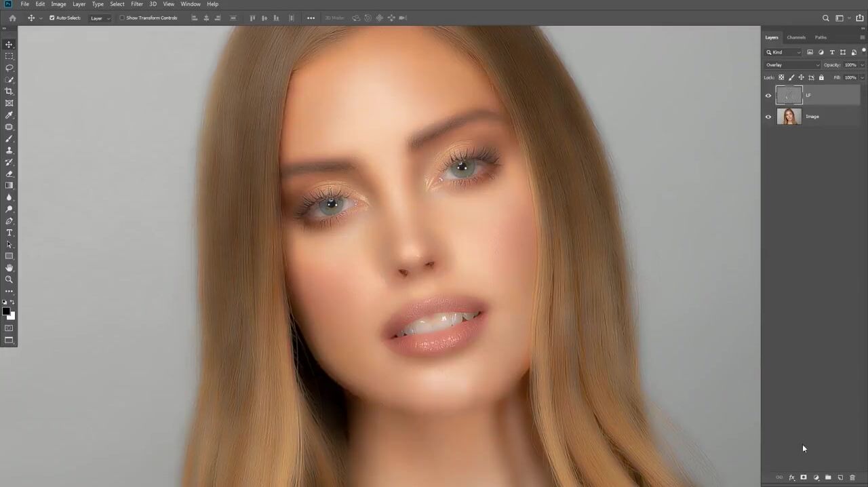
Task: Pick the Hand tool
Action: coord(9,268)
